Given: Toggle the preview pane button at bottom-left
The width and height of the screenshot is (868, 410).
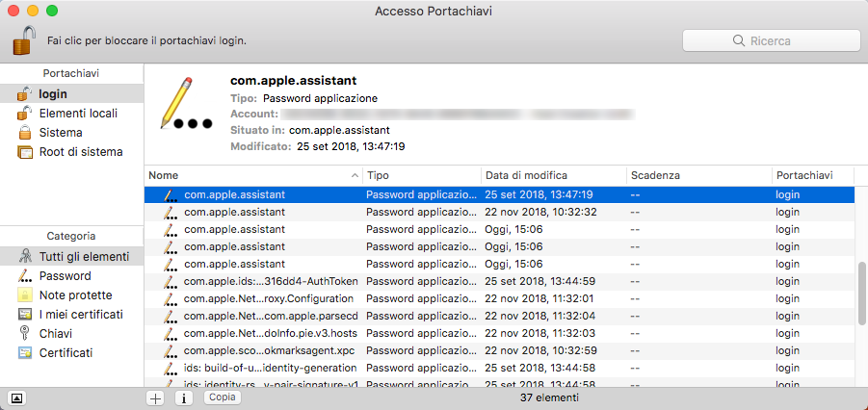Looking at the screenshot, I should coord(19,397).
